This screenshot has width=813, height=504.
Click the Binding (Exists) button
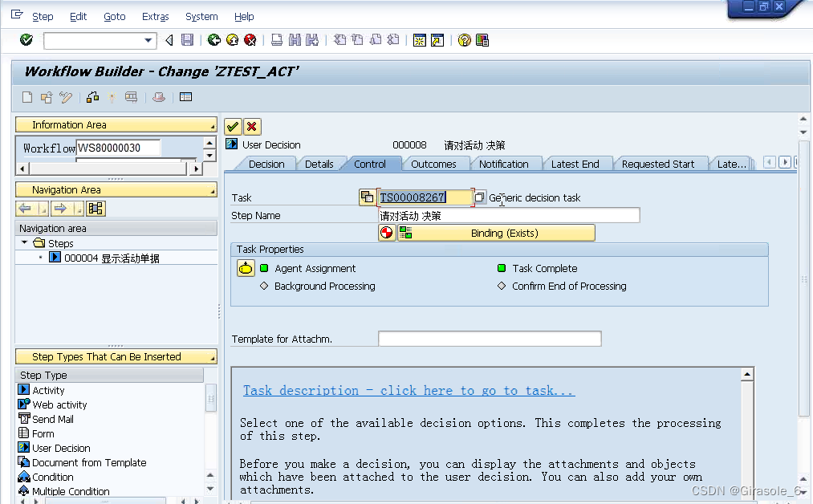click(496, 233)
